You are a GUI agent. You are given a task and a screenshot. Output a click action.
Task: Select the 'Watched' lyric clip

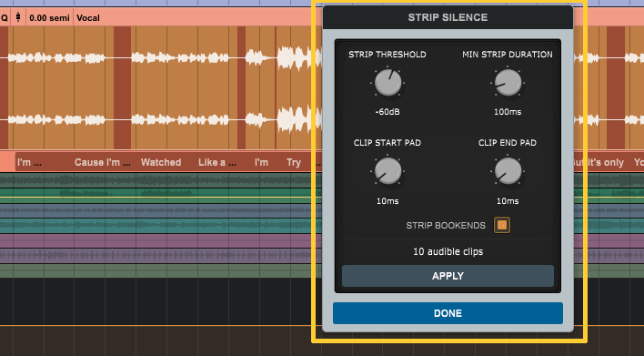(161, 162)
